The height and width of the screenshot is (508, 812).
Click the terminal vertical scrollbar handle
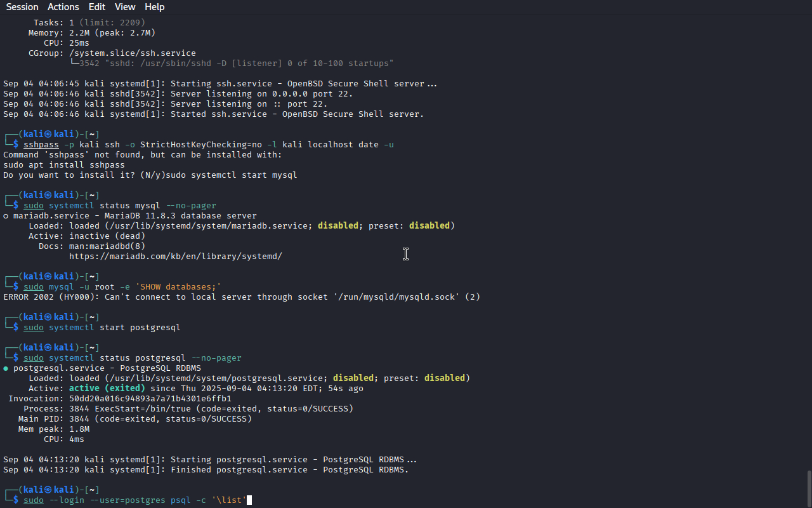[809, 488]
